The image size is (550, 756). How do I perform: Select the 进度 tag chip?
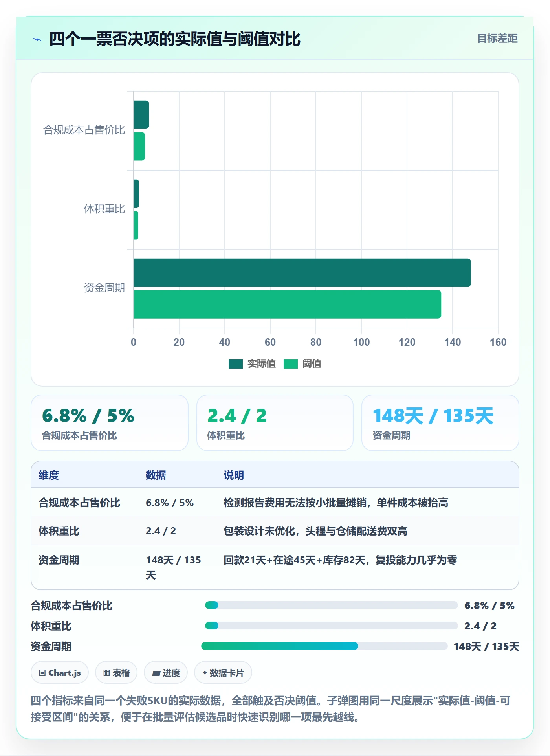pos(166,673)
